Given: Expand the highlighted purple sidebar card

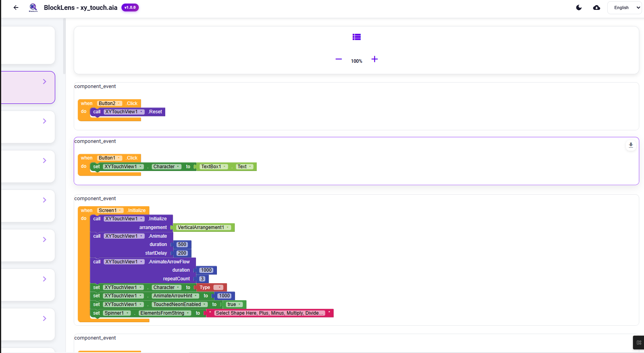Looking at the screenshot, I should coord(45,82).
